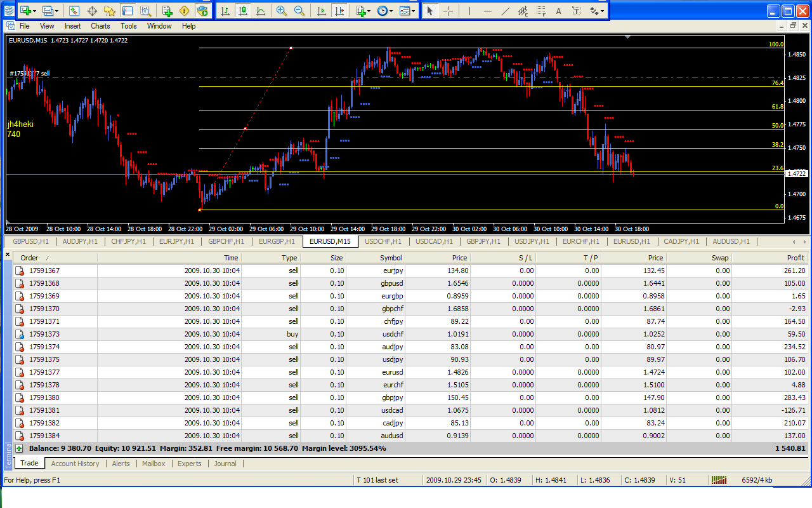812x508 pixels.
Task: Toggle the Terminal panel button
Action: pyautogui.click(x=127, y=10)
